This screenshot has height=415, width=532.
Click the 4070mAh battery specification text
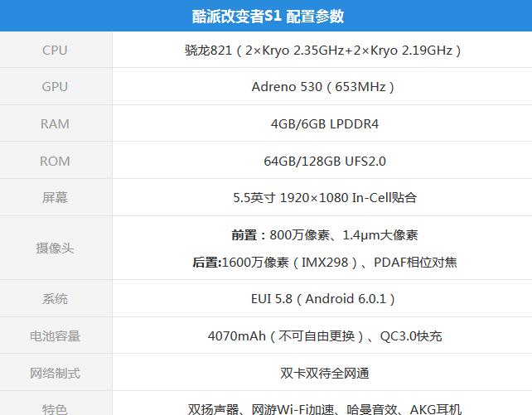pyautogui.click(x=325, y=336)
